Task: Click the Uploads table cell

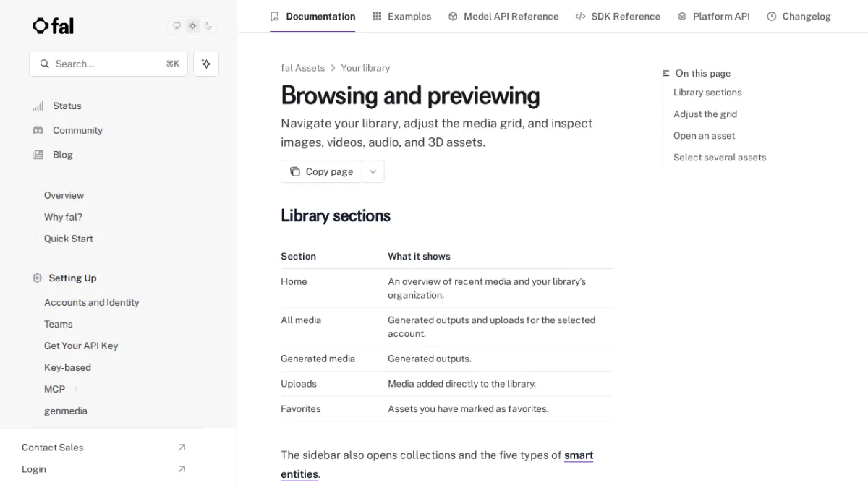Action: click(x=299, y=384)
